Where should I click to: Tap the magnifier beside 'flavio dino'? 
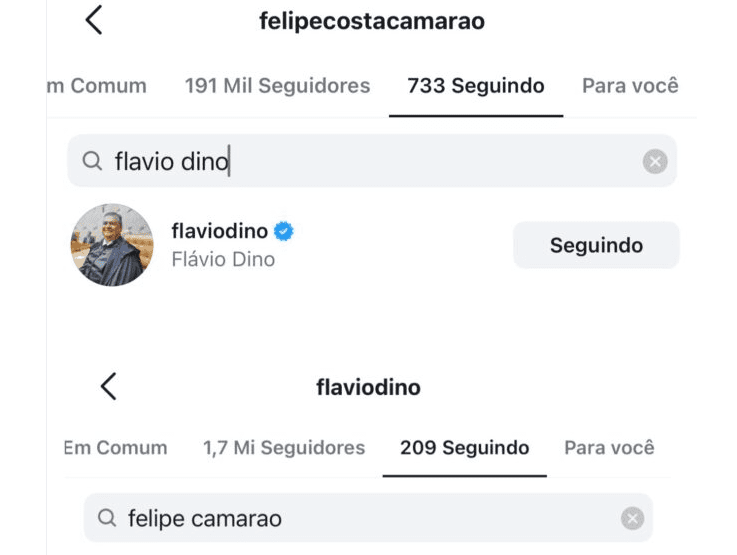click(x=92, y=161)
